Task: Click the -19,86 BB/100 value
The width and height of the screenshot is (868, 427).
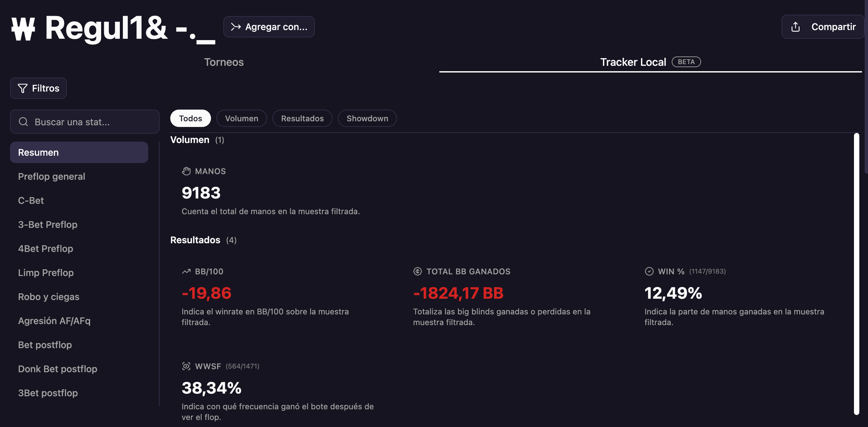Action: [207, 293]
